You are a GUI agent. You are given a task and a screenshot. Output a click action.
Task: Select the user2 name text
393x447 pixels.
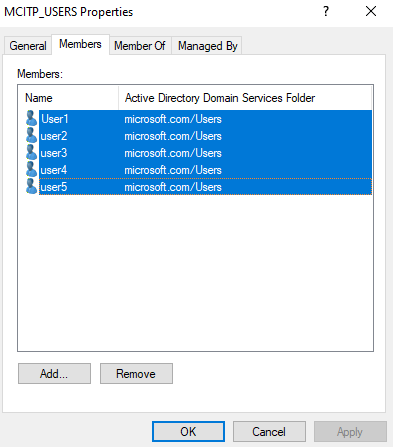click(x=54, y=136)
